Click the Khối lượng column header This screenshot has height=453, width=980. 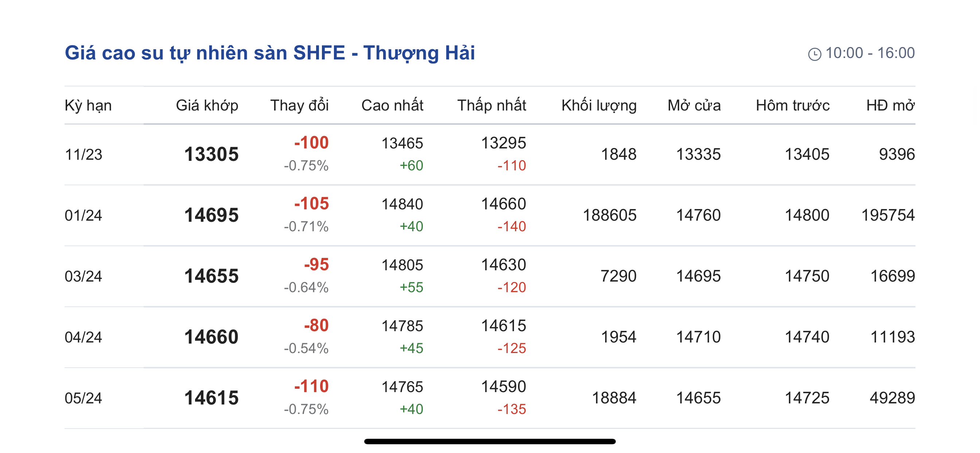click(x=599, y=105)
